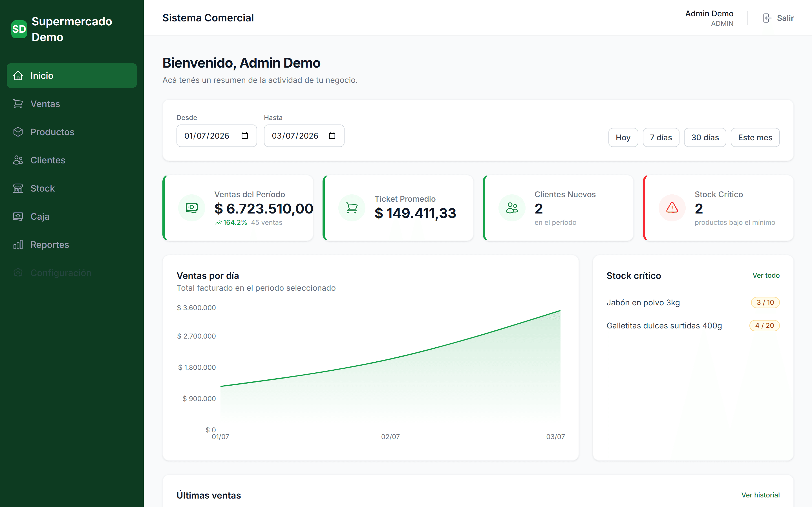Click the money bill icon in Ventas del Período
Viewport: 812px width, 507px height.
pyautogui.click(x=192, y=208)
